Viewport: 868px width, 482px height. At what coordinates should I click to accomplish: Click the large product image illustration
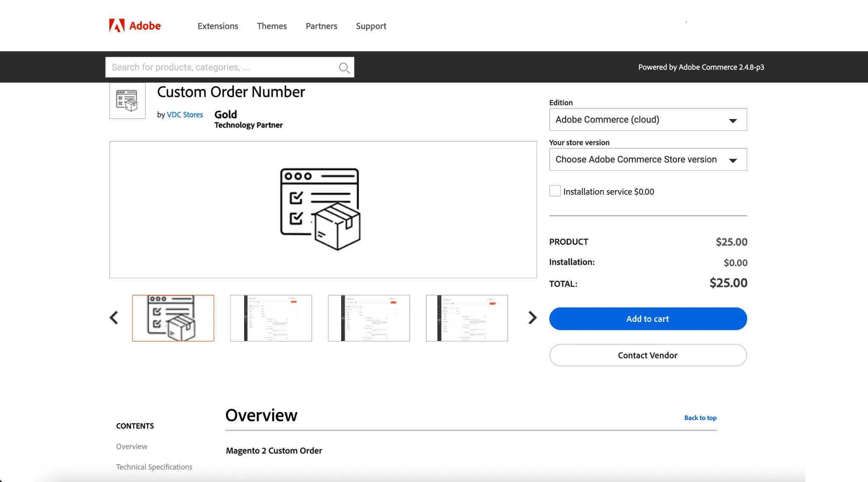coord(320,209)
